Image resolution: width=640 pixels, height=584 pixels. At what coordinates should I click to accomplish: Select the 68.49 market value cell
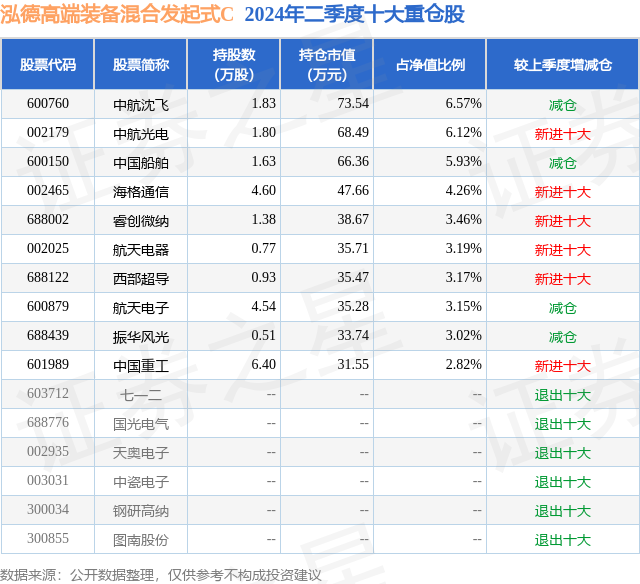[353, 132]
